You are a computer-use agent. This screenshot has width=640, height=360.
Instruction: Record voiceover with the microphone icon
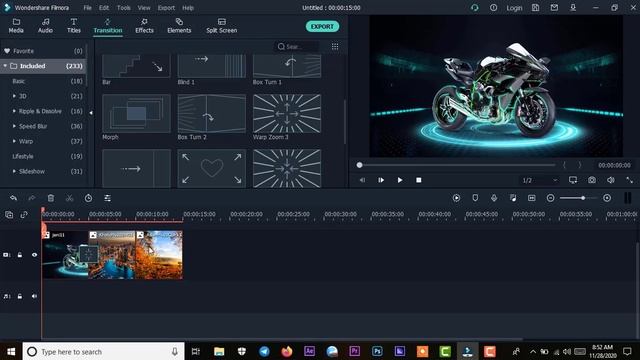(494, 198)
